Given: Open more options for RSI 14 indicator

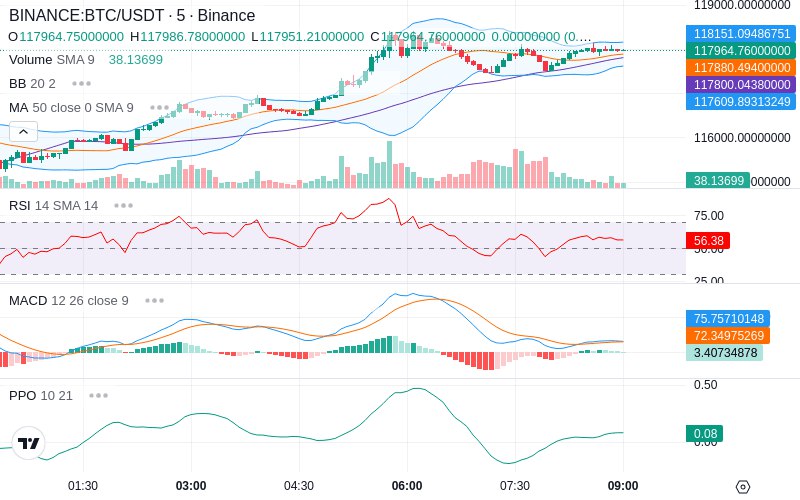Looking at the screenshot, I should click(x=123, y=206).
